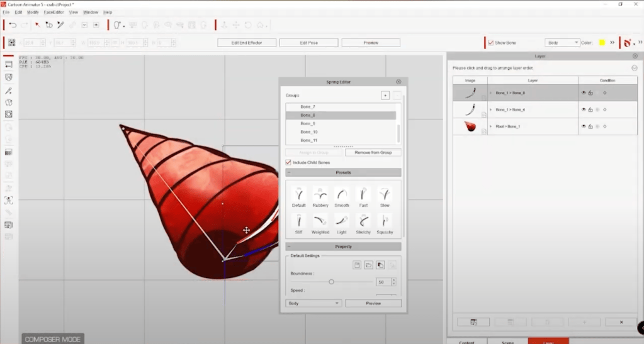The height and width of the screenshot is (344, 644).
Task: Open the Modify menu
Action: (x=33, y=13)
